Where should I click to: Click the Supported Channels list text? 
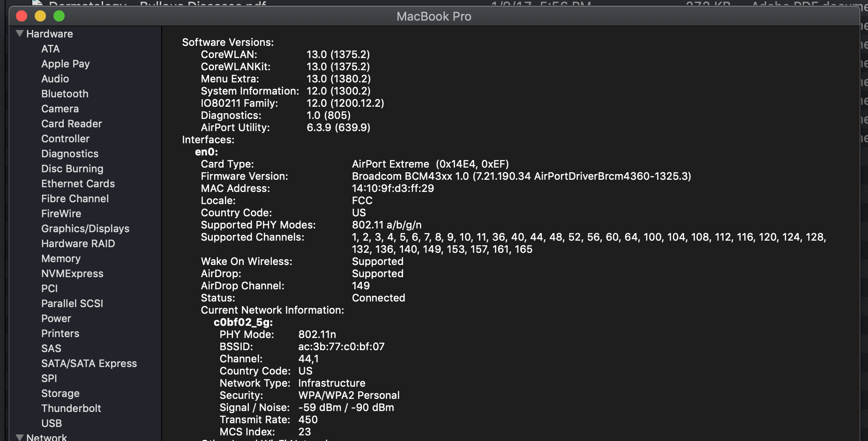tap(589, 243)
